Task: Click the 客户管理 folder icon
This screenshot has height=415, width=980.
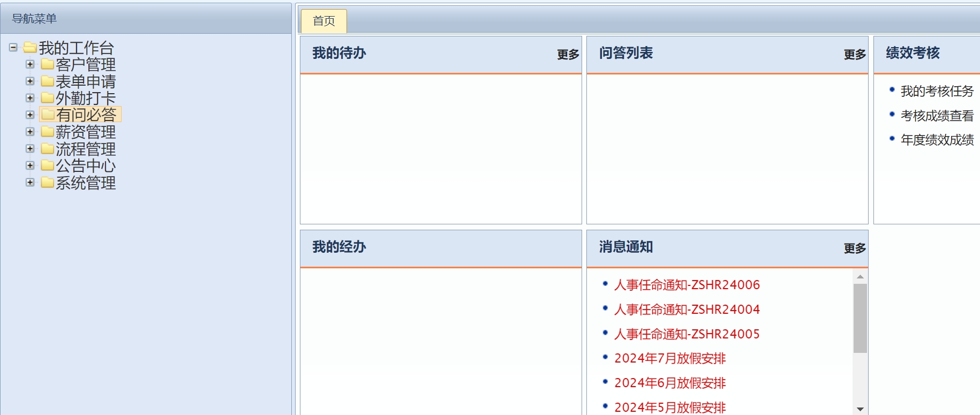Action: (x=48, y=64)
